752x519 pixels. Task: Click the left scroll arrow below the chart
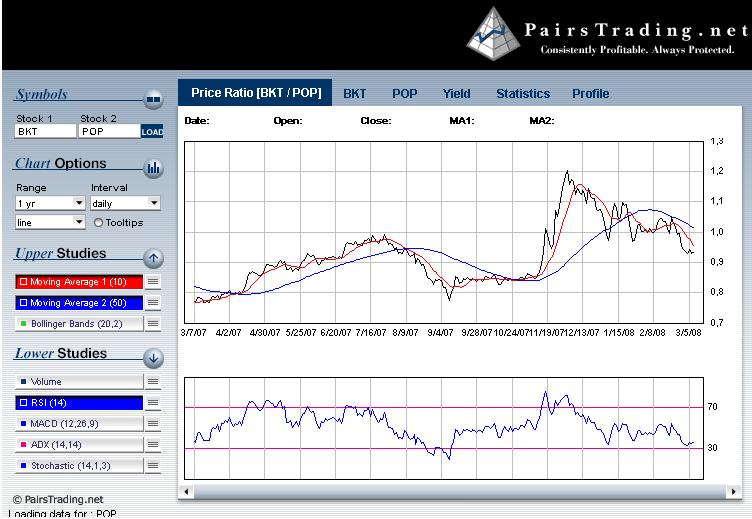pyautogui.click(x=186, y=491)
